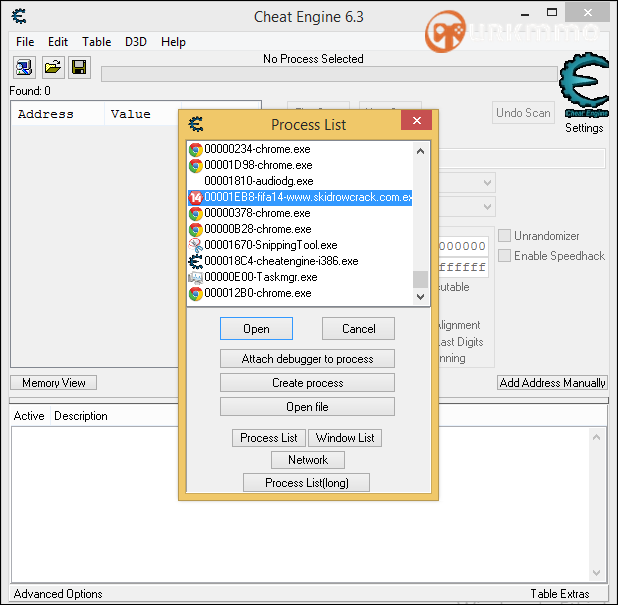This screenshot has width=618, height=605.
Task: Open Advanced Options in status bar
Action: point(58,594)
